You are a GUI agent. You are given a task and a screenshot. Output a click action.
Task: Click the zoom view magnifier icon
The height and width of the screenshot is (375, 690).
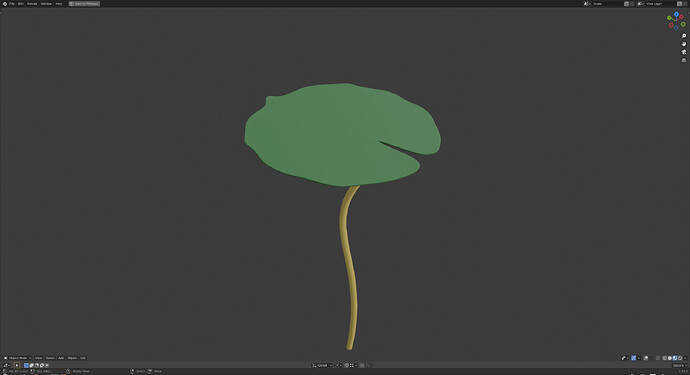(x=684, y=36)
